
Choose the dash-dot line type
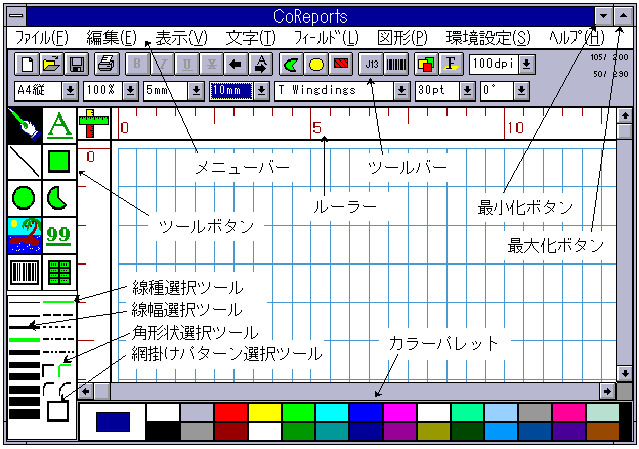(58, 339)
